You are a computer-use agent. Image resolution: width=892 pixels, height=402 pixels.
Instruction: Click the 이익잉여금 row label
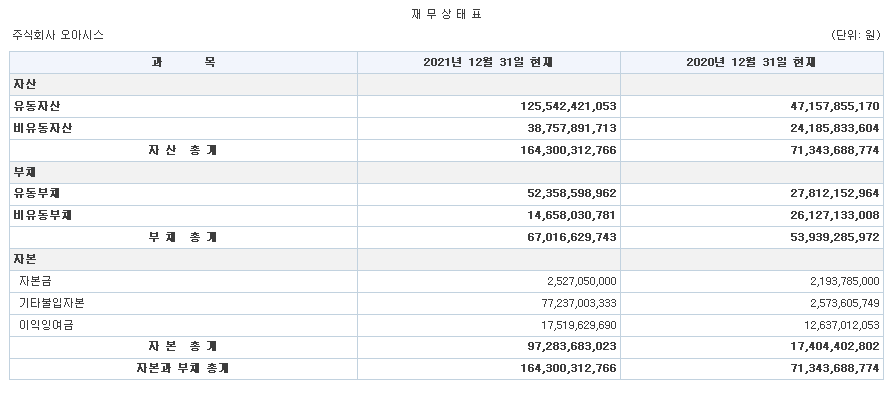point(46,325)
